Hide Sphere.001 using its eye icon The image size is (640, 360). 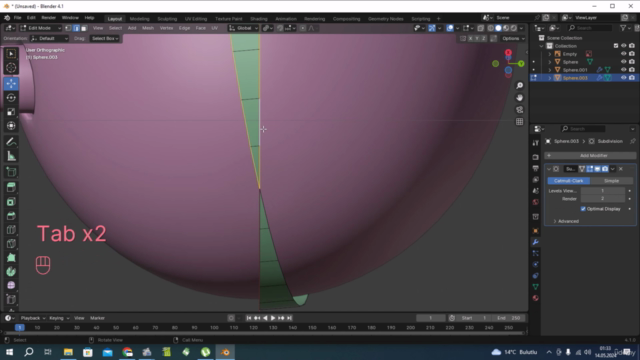623,70
